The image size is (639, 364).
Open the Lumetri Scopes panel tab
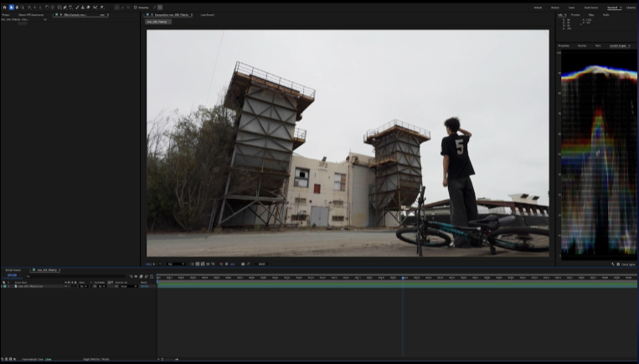617,45
